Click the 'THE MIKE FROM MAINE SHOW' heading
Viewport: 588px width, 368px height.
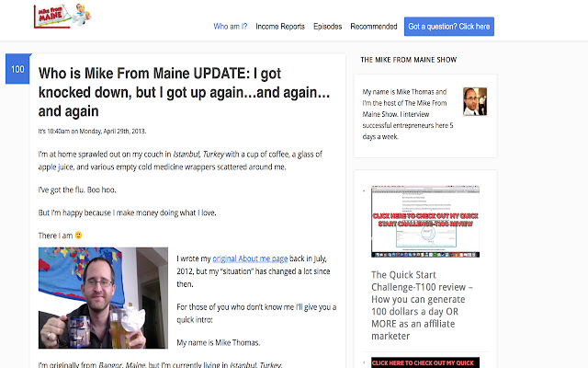point(408,60)
